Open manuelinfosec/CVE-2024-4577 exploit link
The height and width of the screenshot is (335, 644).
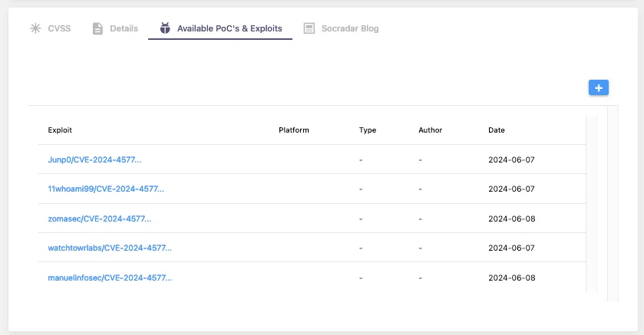point(110,278)
